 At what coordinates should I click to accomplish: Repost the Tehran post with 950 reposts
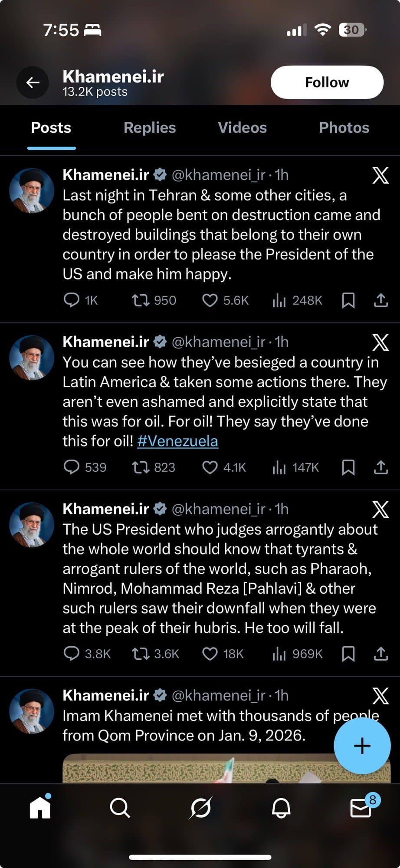tap(141, 300)
